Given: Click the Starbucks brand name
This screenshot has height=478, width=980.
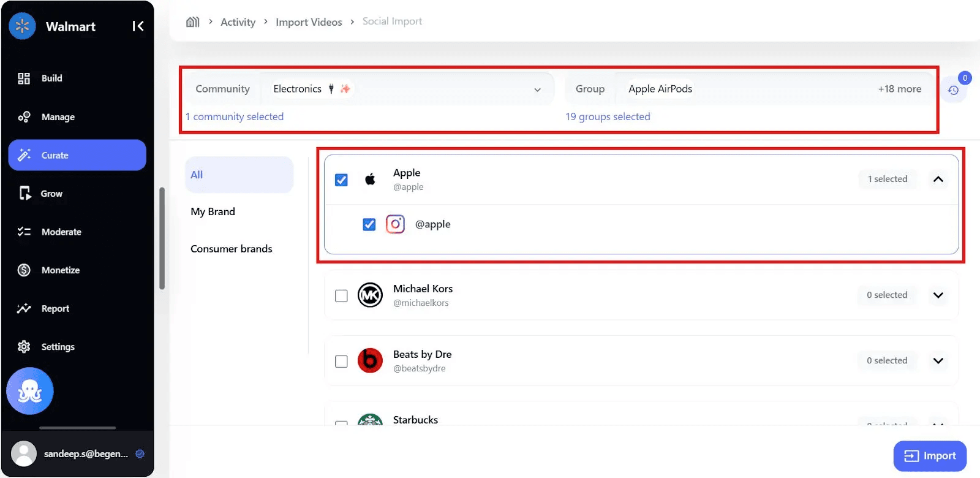Looking at the screenshot, I should click(415, 420).
